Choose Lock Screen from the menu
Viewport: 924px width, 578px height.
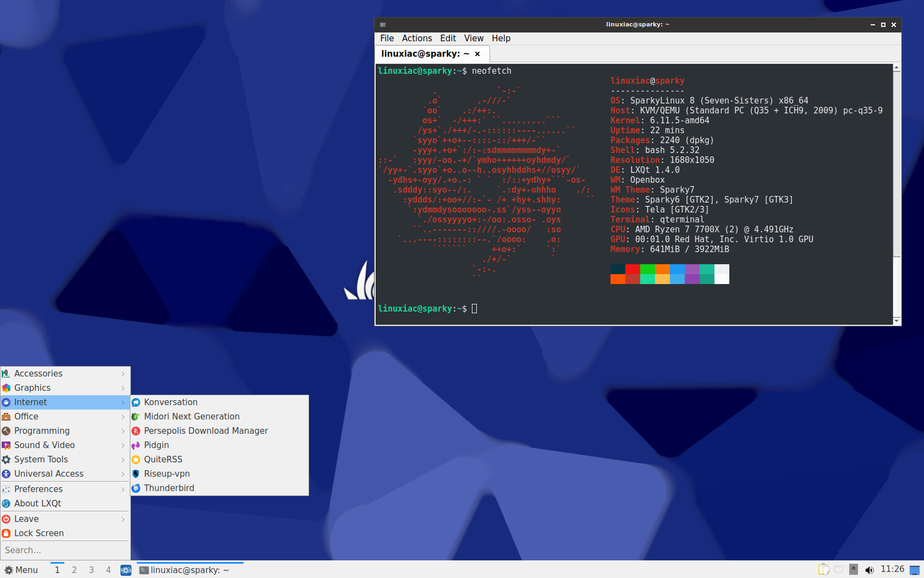[65, 533]
